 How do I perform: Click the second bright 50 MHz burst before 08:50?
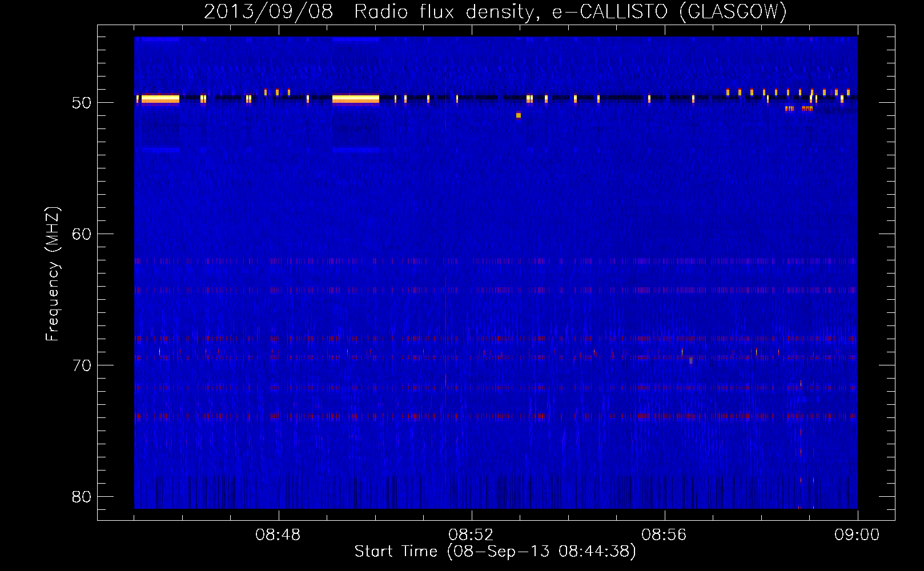coord(356,99)
